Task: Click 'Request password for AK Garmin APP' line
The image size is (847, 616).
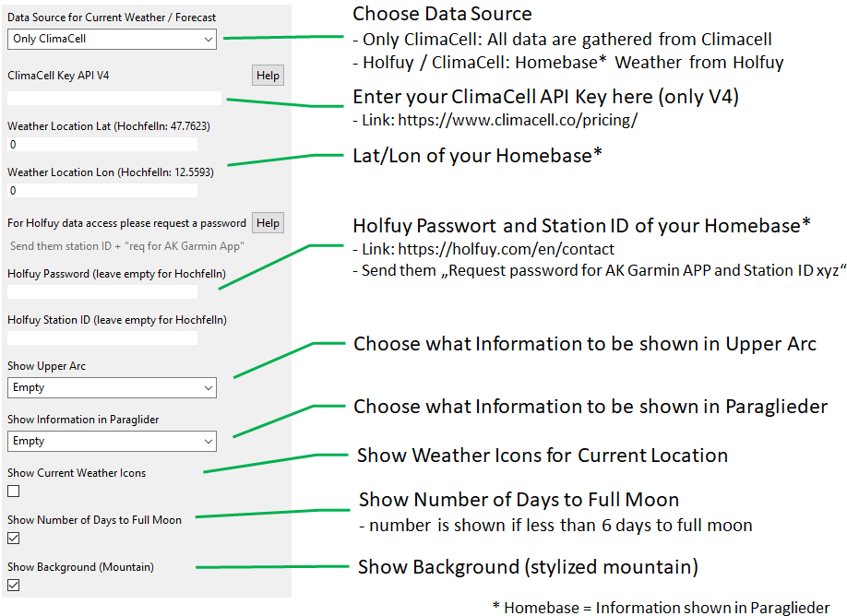Action: (x=600, y=270)
